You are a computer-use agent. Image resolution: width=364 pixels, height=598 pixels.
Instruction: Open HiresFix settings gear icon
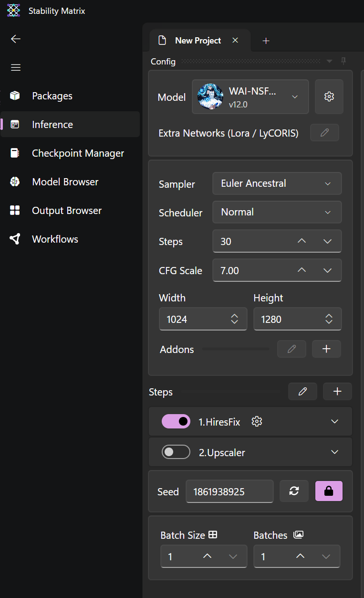pyautogui.click(x=257, y=421)
